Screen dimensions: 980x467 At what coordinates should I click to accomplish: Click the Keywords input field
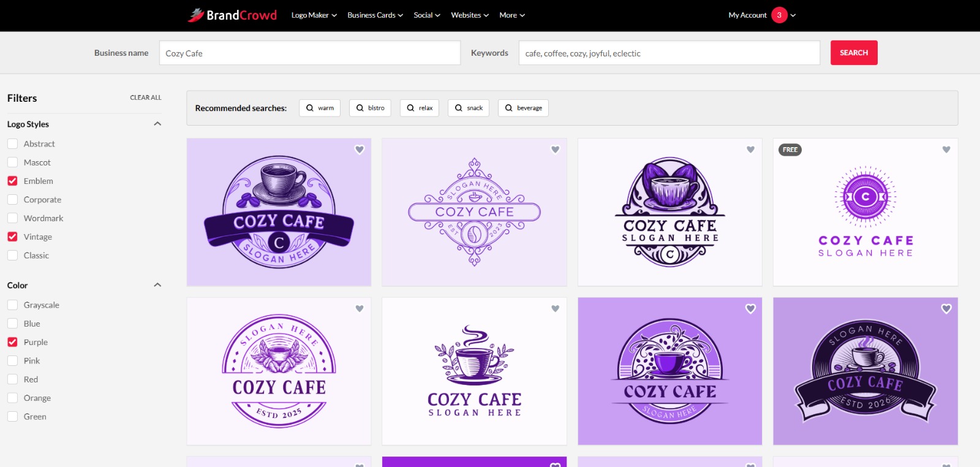pos(669,53)
